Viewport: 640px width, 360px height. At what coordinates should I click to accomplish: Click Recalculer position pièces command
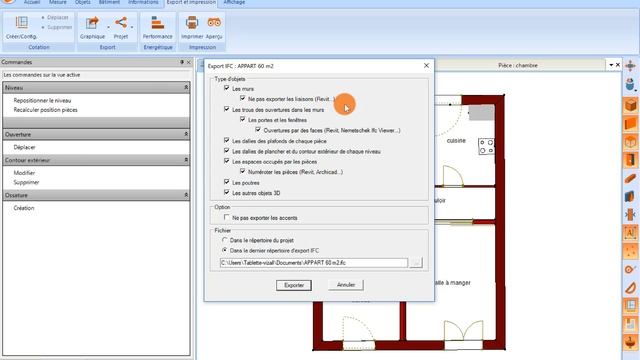tap(45, 110)
